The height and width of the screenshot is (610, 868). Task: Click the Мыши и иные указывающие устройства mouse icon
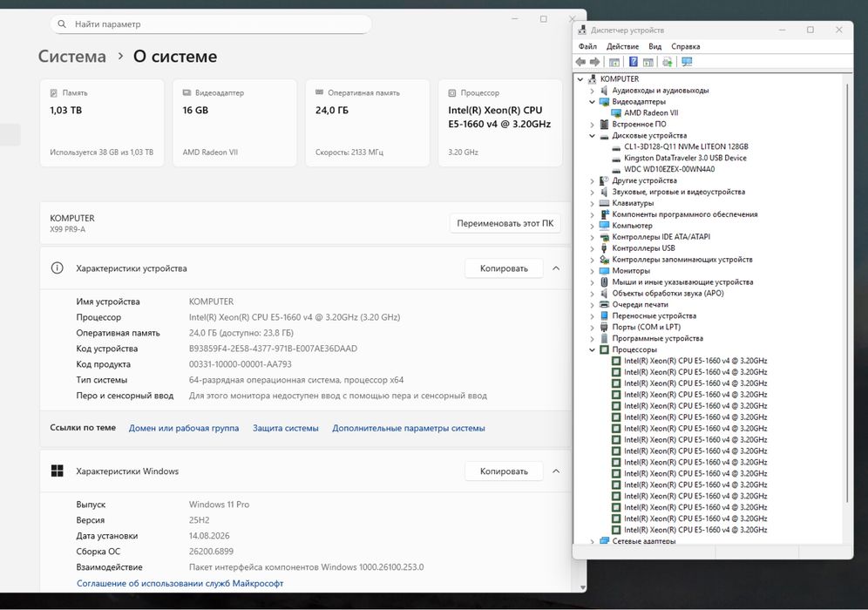click(605, 281)
